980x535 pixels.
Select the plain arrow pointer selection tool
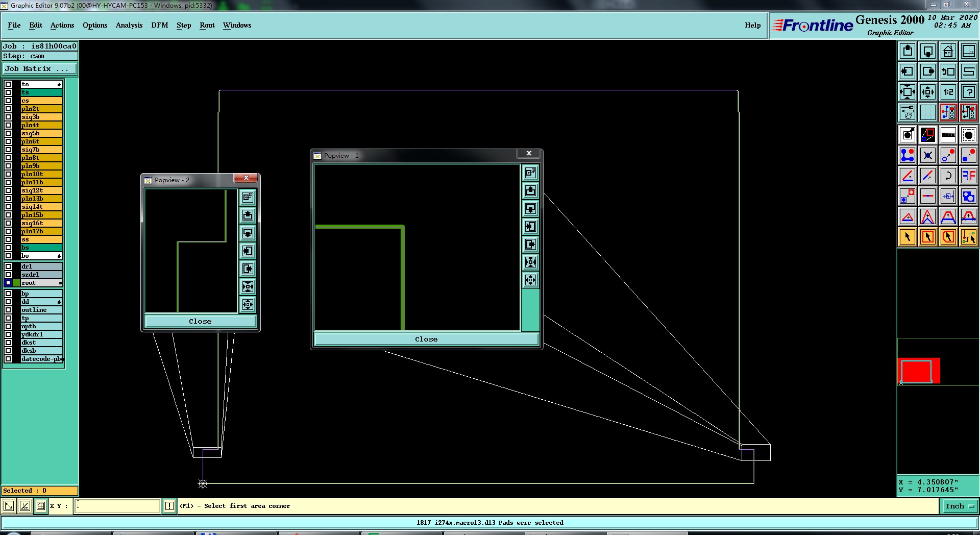(x=908, y=237)
